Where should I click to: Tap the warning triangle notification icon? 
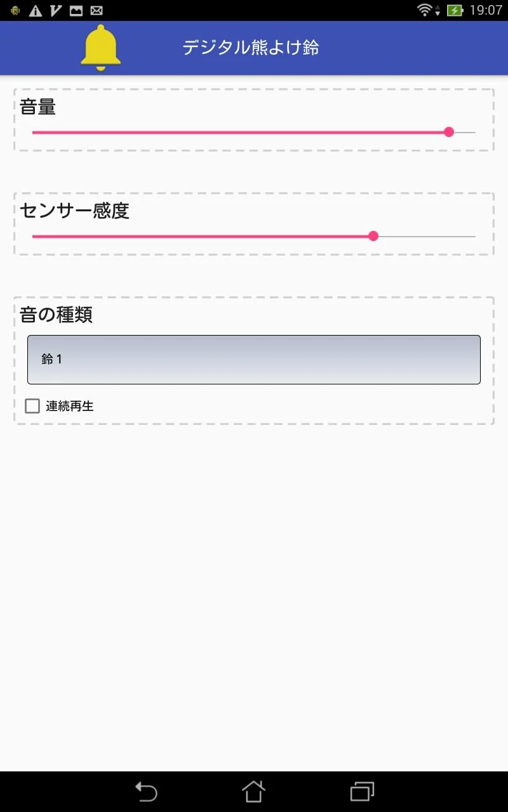pos(36,11)
